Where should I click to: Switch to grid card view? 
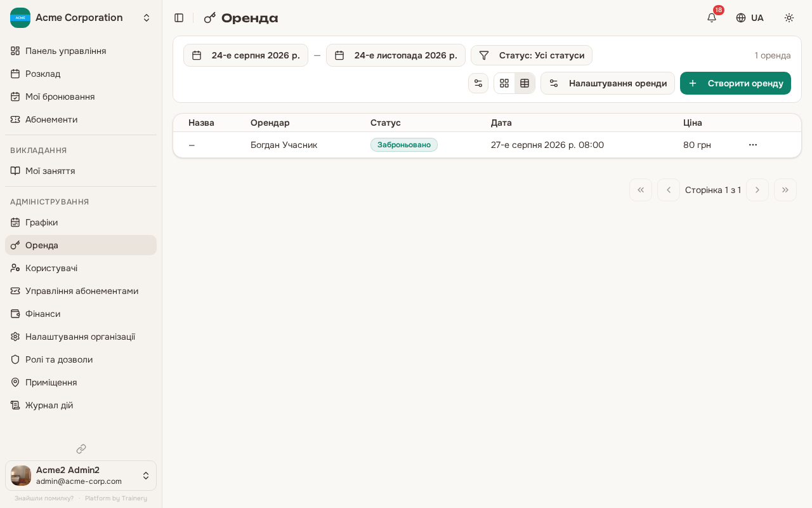(x=504, y=83)
